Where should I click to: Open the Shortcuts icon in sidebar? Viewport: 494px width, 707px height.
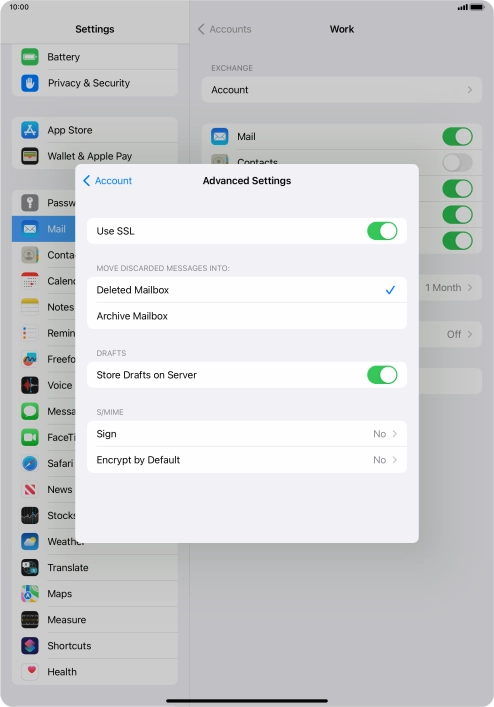point(30,646)
